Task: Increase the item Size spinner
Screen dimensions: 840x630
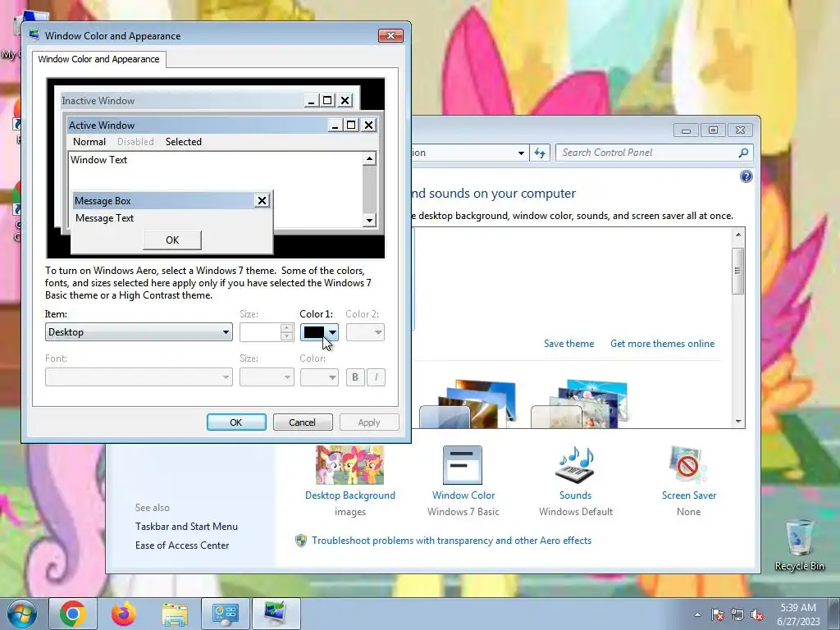Action: click(x=286, y=328)
